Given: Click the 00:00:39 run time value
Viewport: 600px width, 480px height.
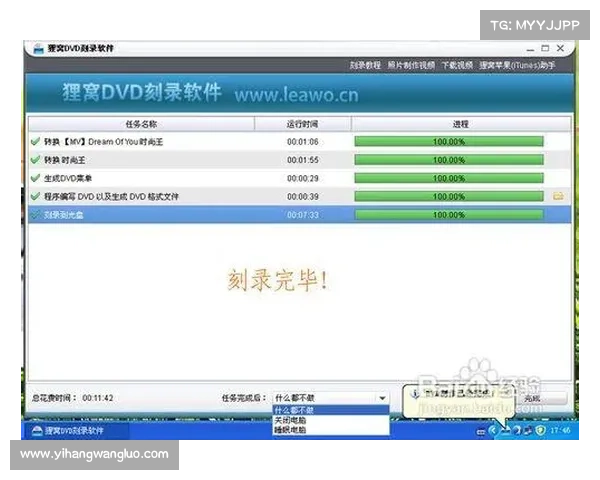Looking at the screenshot, I should click(303, 197).
